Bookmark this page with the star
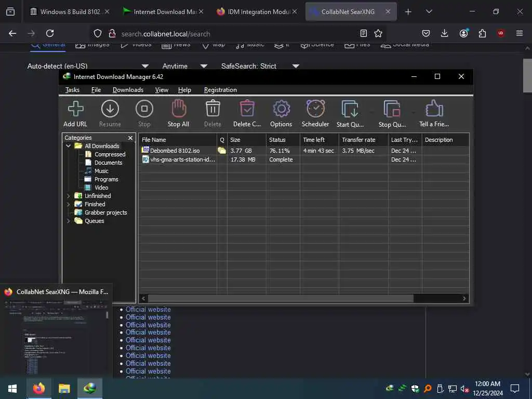Image resolution: width=532 pixels, height=399 pixels. pyautogui.click(x=378, y=33)
